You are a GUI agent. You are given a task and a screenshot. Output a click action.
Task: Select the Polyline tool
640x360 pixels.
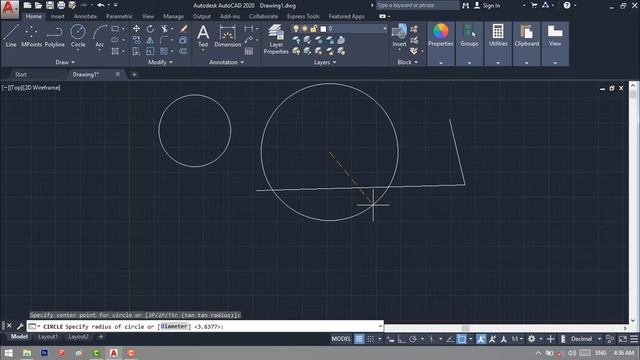pyautogui.click(x=54, y=36)
